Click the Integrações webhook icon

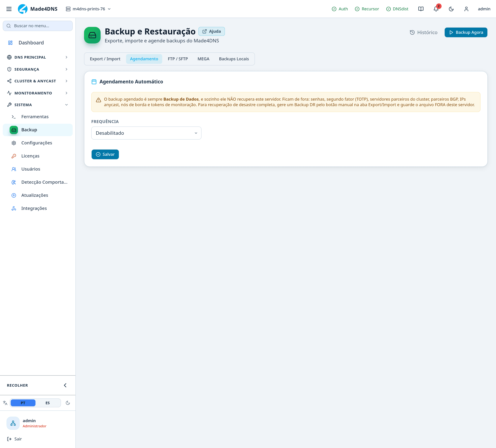[x=14, y=208]
